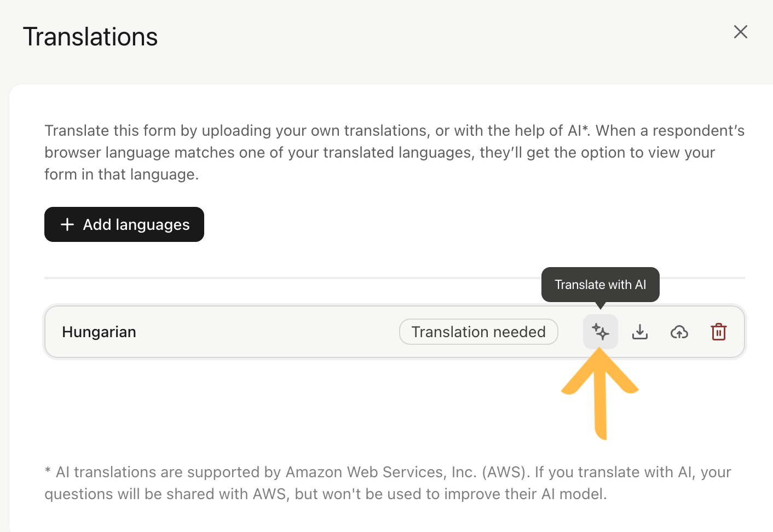Image resolution: width=773 pixels, height=532 pixels.
Task: Download the Hungarian translation file
Action: (639, 332)
